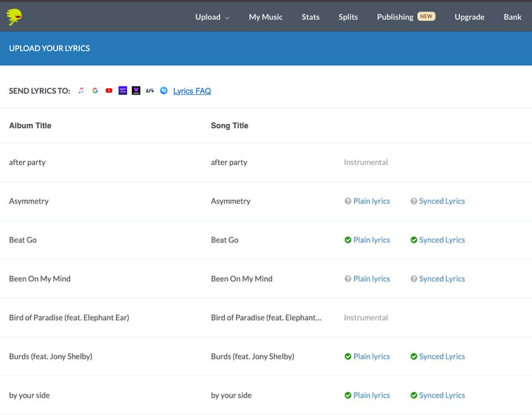The image size is (532, 415).
Task: Click the 'after party' song title cell
Action: tap(229, 162)
